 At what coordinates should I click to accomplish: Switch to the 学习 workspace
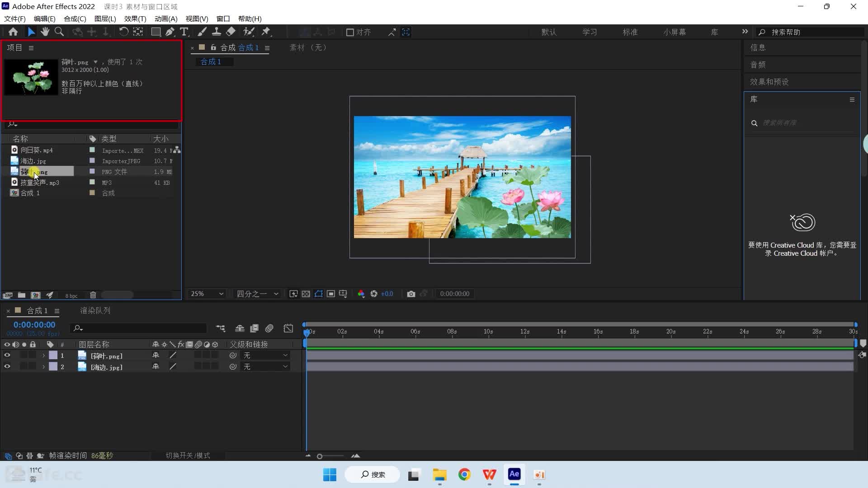(590, 32)
